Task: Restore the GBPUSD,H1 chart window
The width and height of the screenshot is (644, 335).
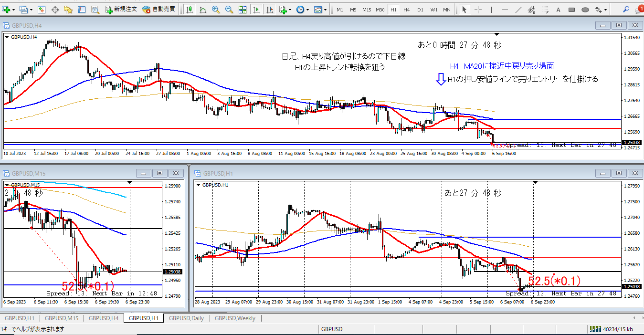Action: pos(619,173)
